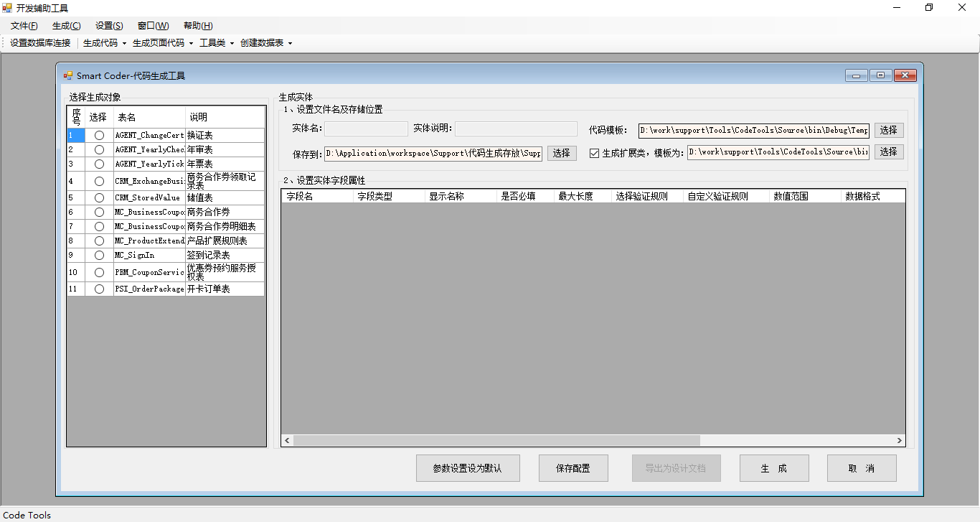Click the MC_SignIn table name cell
Viewport: 980px width, 522px height.
click(149, 255)
